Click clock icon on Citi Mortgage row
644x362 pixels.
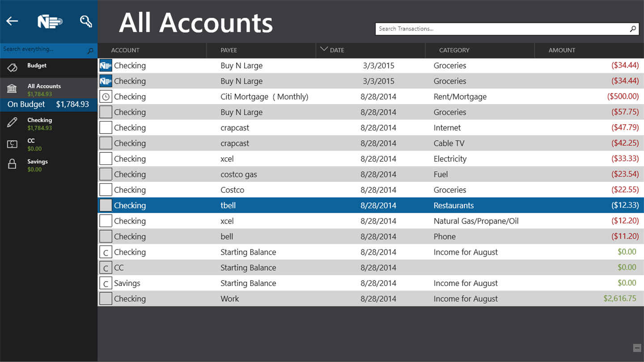(106, 97)
